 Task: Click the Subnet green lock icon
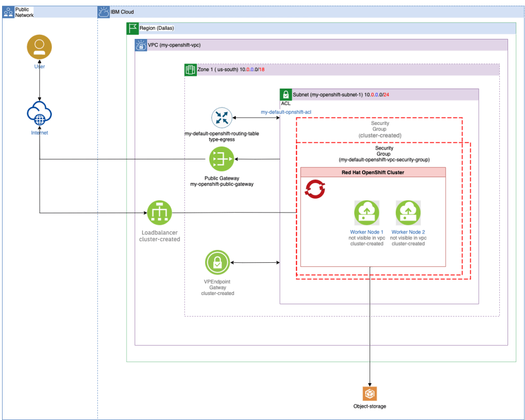tap(286, 95)
